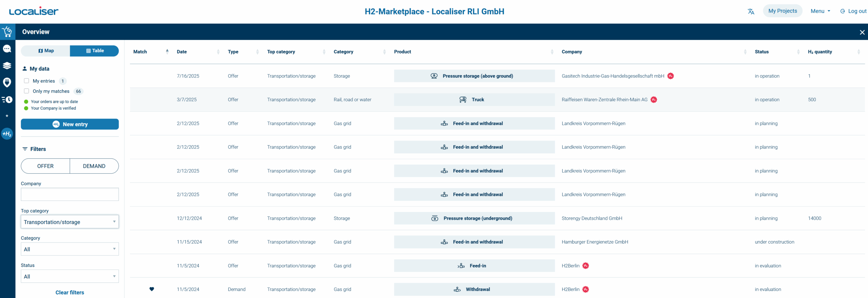Open the Menu dropdown in the header
868x298 pixels.
[x=820, y=11]
